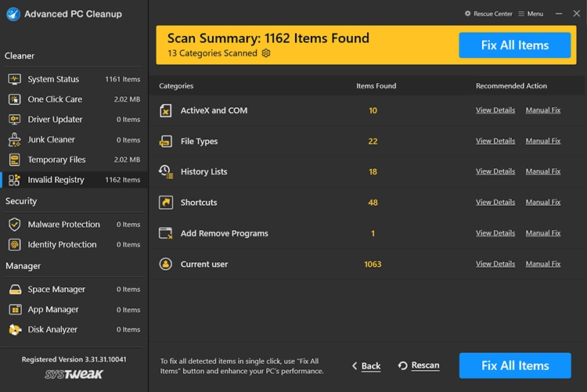Click the Recommended Action column header
The image size is (587, 392).
[511, 86]
